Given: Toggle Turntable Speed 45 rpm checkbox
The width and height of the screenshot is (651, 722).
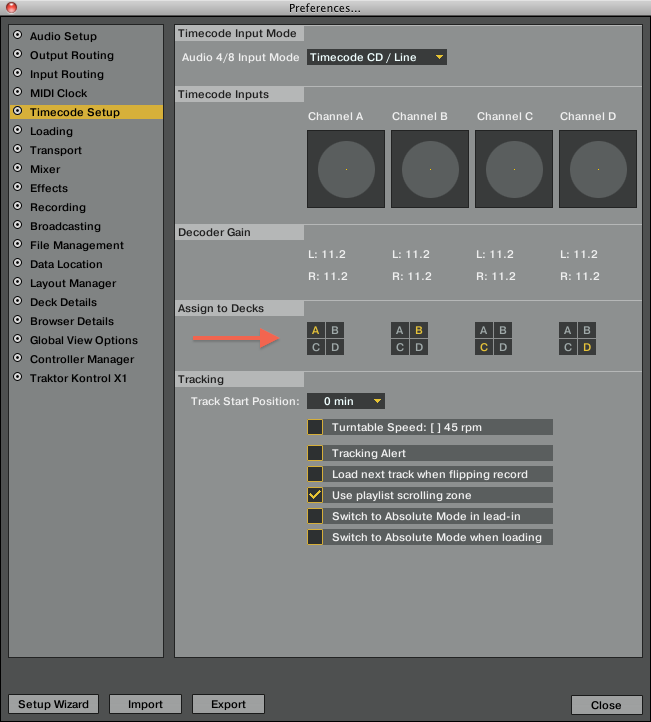Looking at the screenshot, I should point(316,427).
